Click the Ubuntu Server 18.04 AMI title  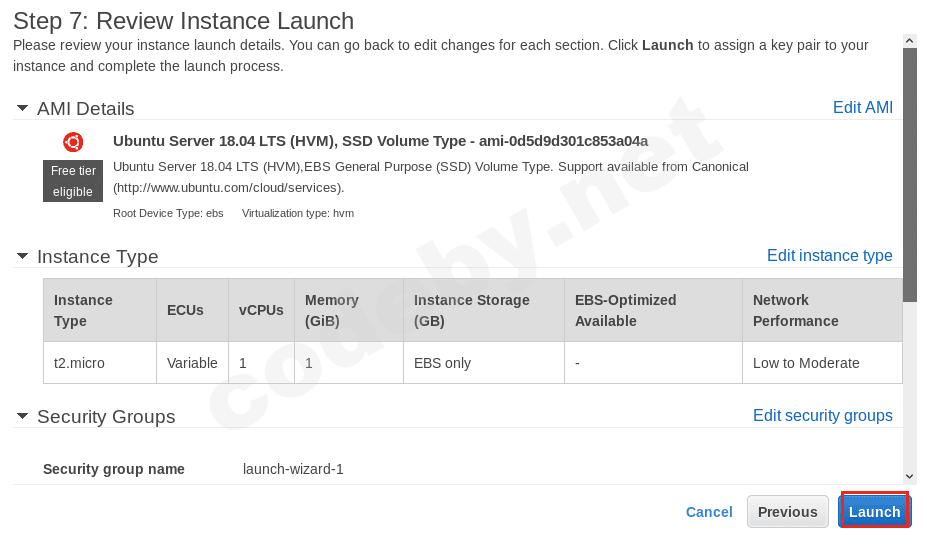380,141
